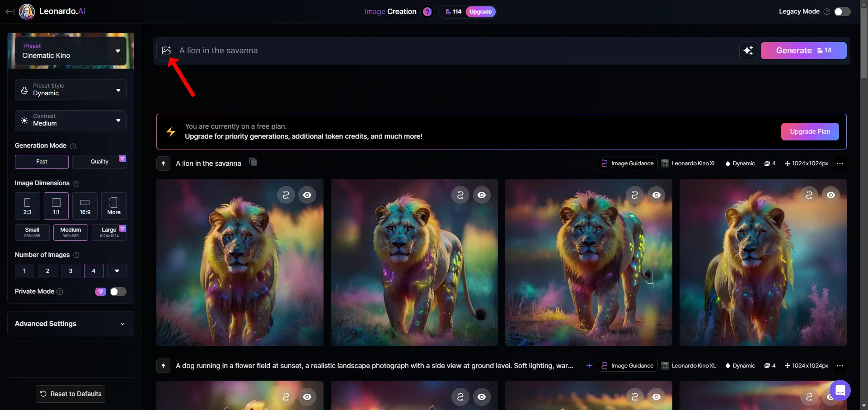Click the prompt text input field
Screen dimensions: 868x410
click(x=456, y=51)
